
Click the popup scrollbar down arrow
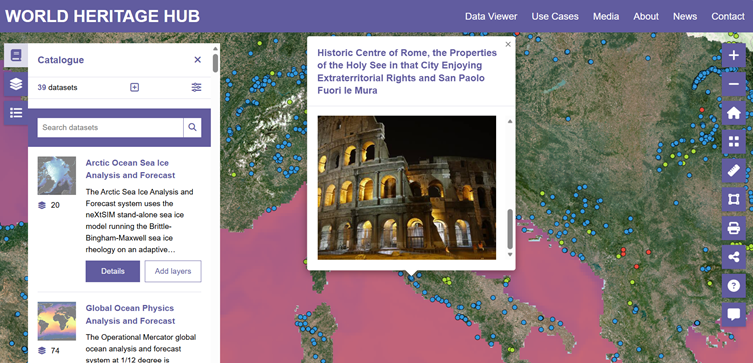coord(510,254)
